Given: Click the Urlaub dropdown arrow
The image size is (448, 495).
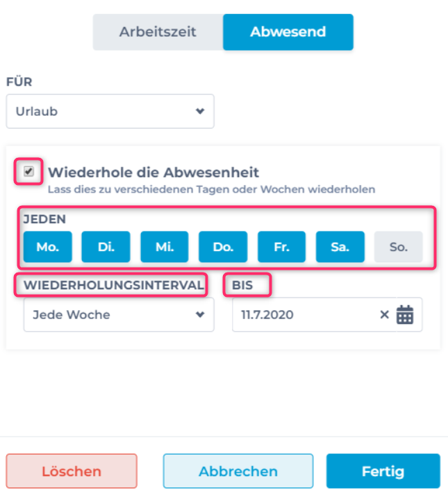Looking at the screenshot, I should click(200, 111).
